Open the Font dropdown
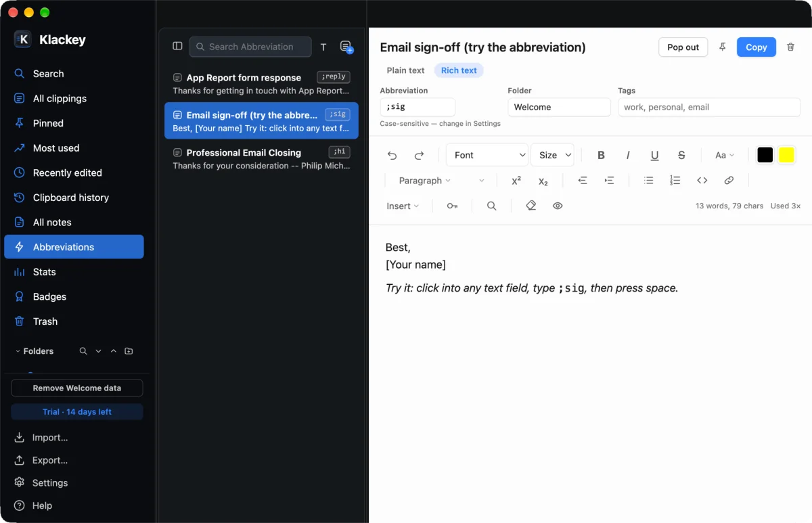This screenshot has width=812, height=523. 487,155
